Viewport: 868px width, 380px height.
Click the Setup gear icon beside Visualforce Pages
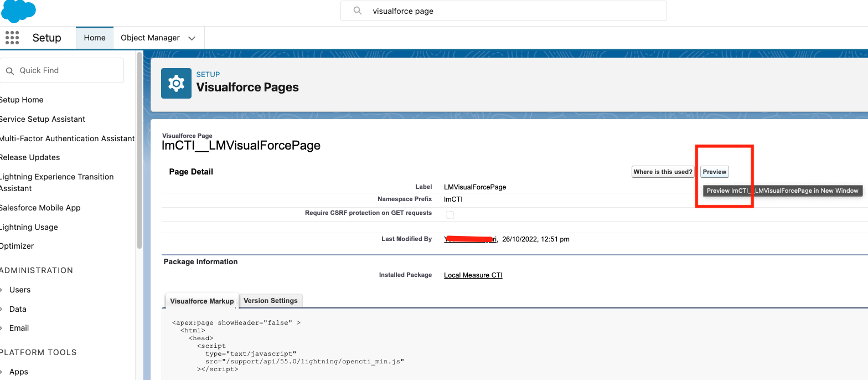(x=176, y=84)
